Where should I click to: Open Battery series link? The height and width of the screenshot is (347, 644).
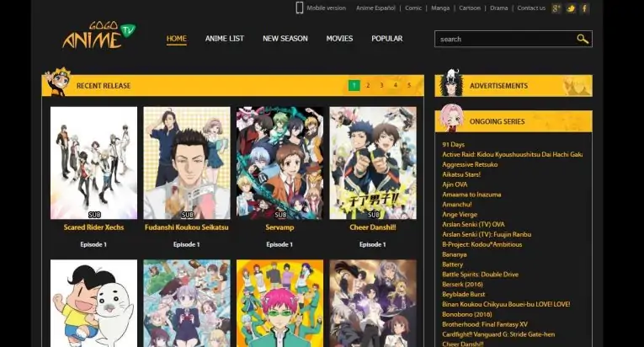pyautogui.click(x=453, y=264)
